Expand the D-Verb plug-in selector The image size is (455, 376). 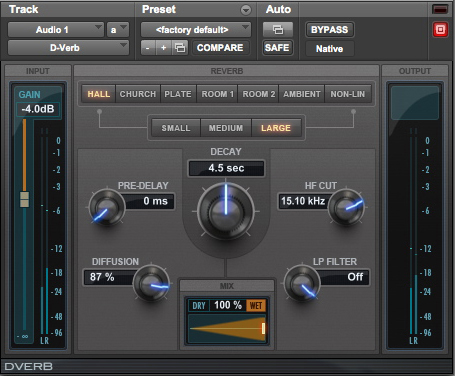[68, 48]
